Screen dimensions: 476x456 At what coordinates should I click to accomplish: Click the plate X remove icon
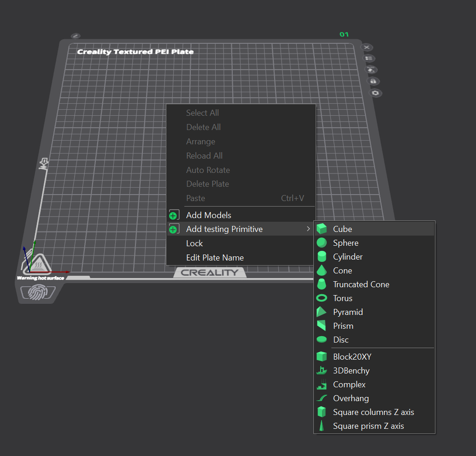pyautogui.click(x=367, y=47)
